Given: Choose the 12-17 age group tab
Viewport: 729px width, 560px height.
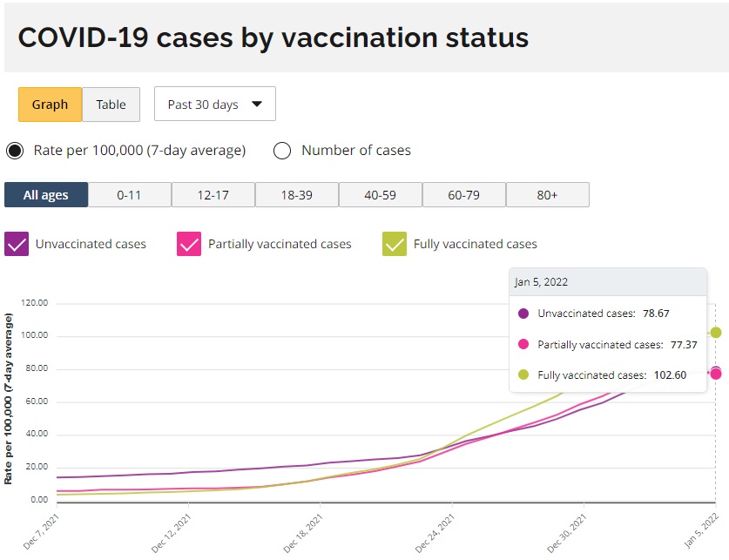Looking at the screenshot, I should click(213, 195).
